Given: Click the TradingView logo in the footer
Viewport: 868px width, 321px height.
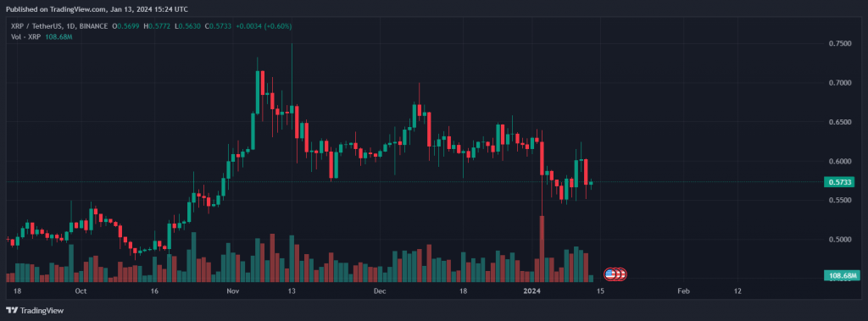Looking at the screenshot, I should tap(35, 311).
